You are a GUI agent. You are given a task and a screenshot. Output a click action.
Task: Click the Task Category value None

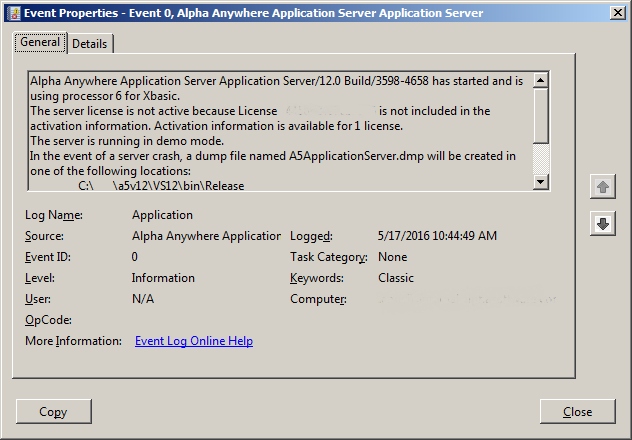click(393, 257)
